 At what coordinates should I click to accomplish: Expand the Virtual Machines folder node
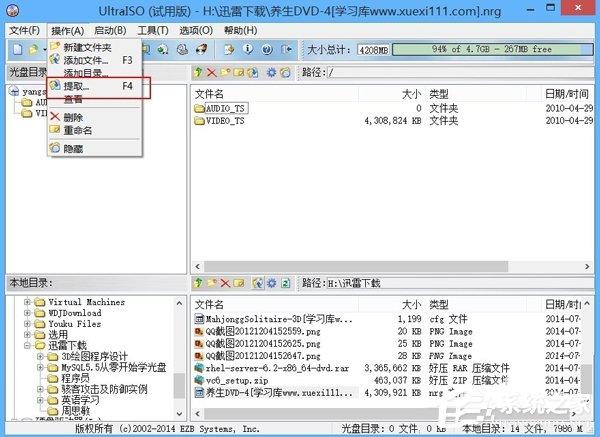[x=27, y=302]
